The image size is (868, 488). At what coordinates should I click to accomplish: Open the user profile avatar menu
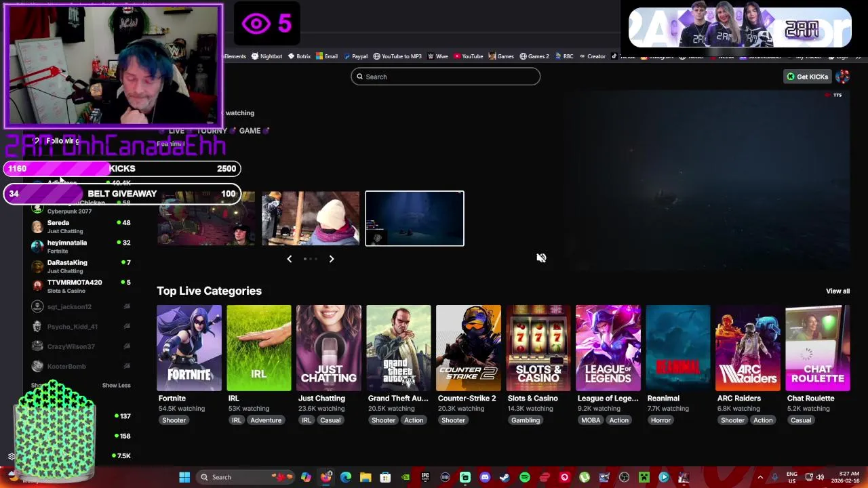[x=842, y=77]
